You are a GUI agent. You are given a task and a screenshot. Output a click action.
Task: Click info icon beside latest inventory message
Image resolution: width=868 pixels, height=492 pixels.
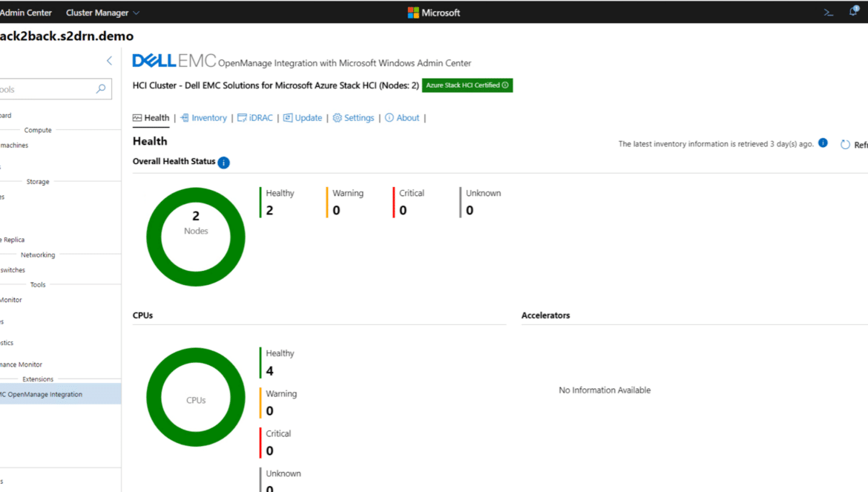[823, 142]
